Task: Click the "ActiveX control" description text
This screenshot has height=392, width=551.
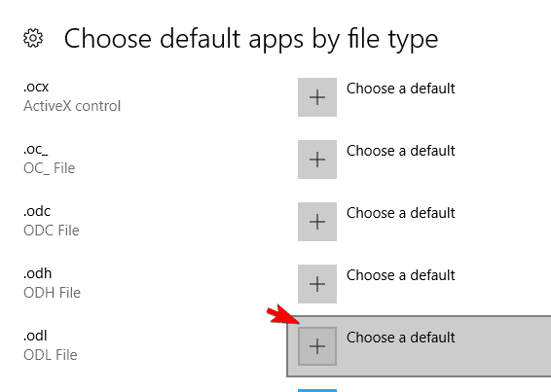Action: (72, 106)
